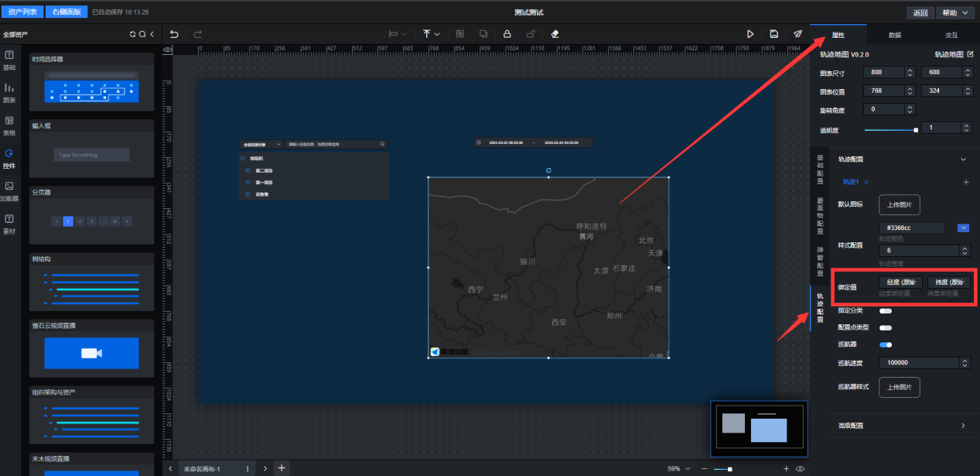
Task: Open the track color swatch picker
Action: [963, 228]
